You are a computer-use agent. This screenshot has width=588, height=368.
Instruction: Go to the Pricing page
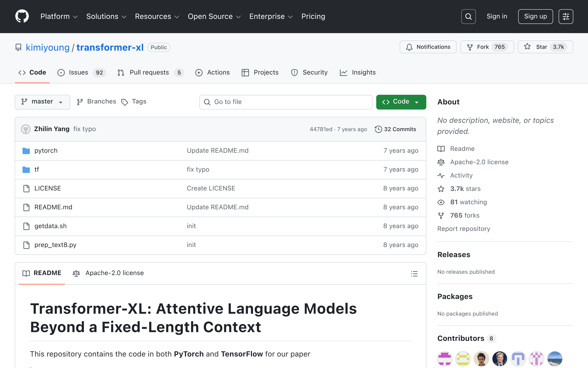pyautogui.click(x=313, y=16)
